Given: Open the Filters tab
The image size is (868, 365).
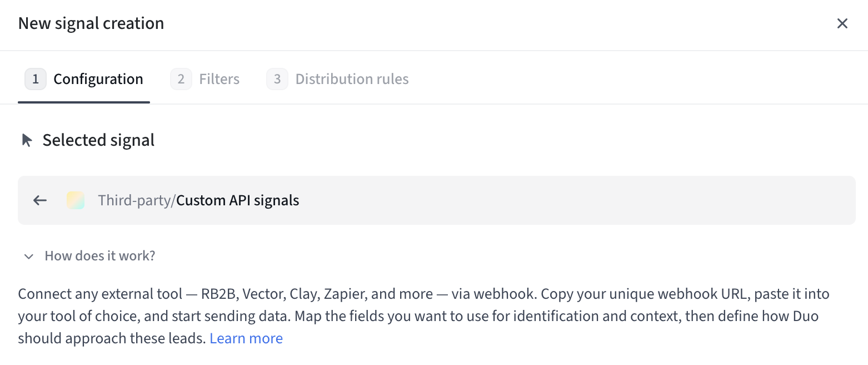Looking at the screenshot, I should [x=219, y=80].
